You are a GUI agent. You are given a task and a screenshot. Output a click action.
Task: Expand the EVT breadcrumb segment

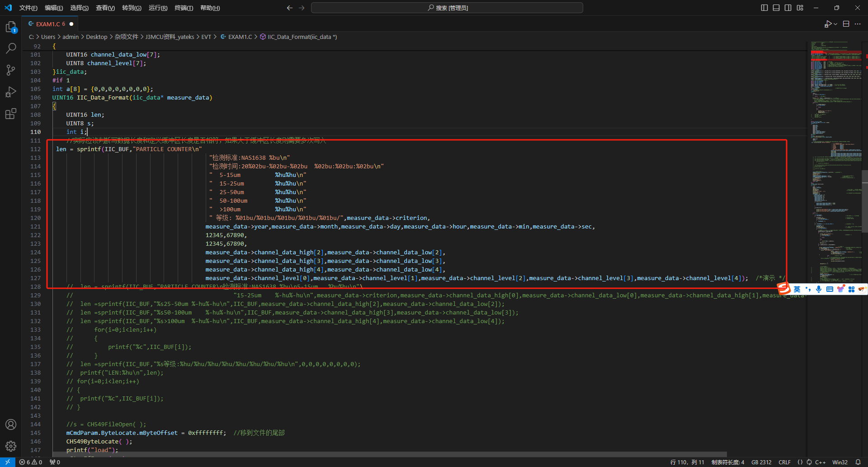pyautogui.click(x=206, y=37)
